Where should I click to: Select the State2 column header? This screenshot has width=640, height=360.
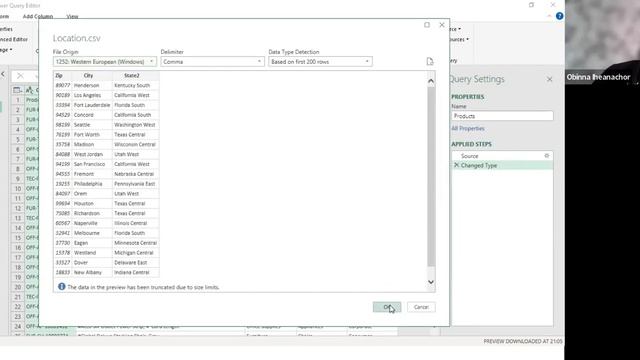(x=136, y=76)
